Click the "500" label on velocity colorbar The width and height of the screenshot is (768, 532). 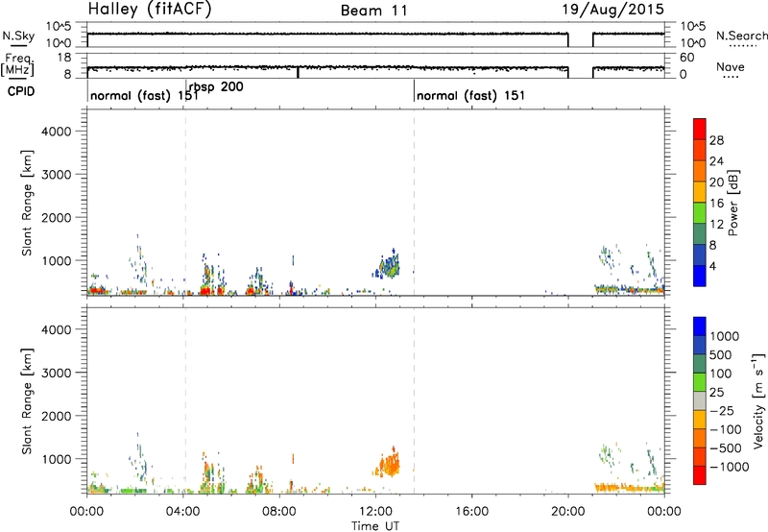pos(721,354)
